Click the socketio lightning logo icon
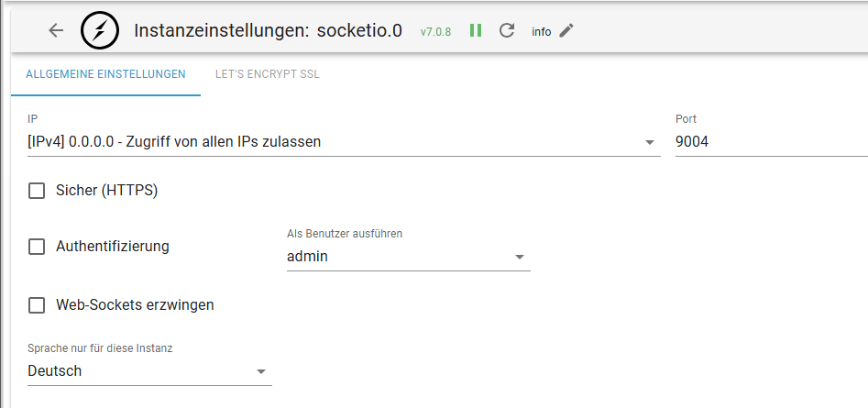This screenshot has height=408, width=868. click(x=99, y=30)
